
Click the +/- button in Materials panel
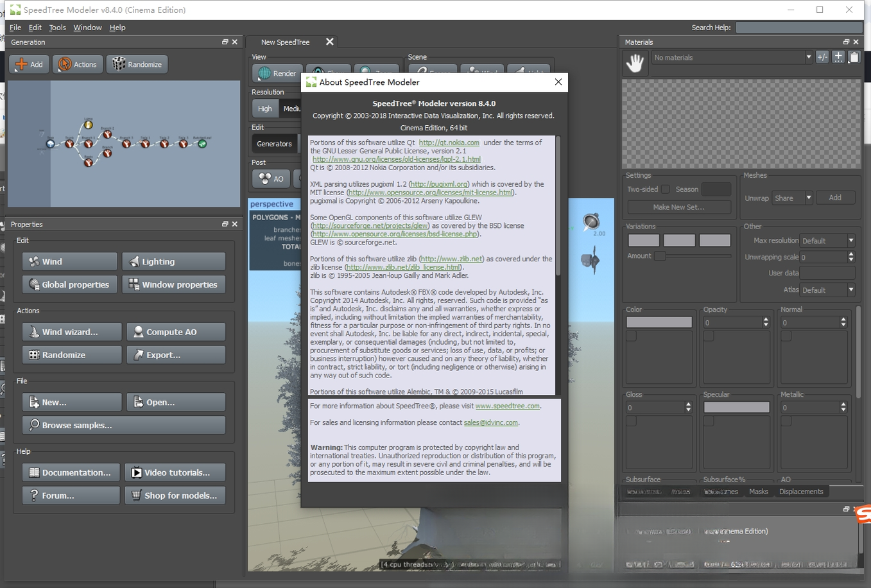tap(822, 57)
